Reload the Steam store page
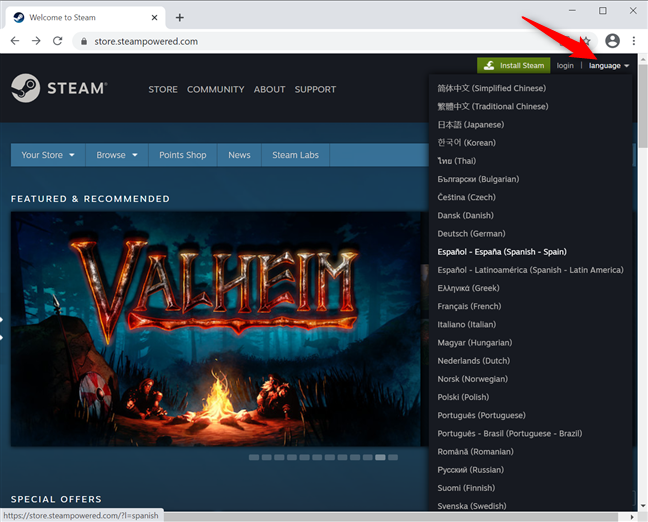Image resolution: width=648 pixels, height=522 pixels. click(57, 41)
